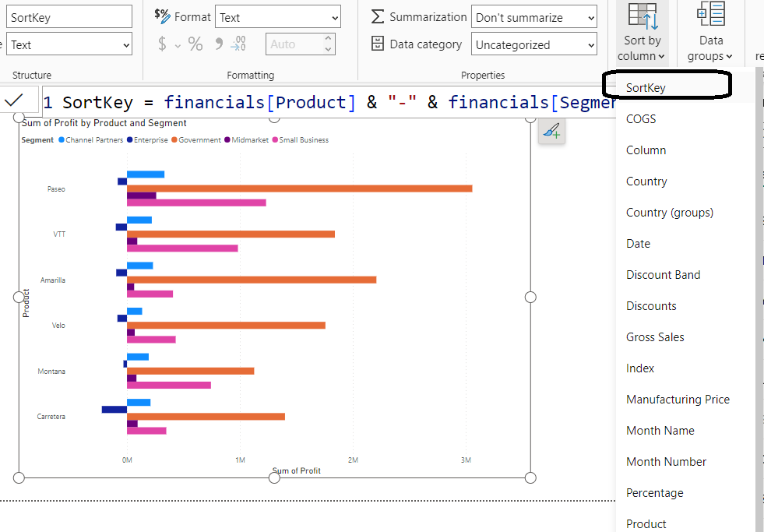The image size is (764, 532).
Task: Click the Carretera axis label
Action: point(51,417)
